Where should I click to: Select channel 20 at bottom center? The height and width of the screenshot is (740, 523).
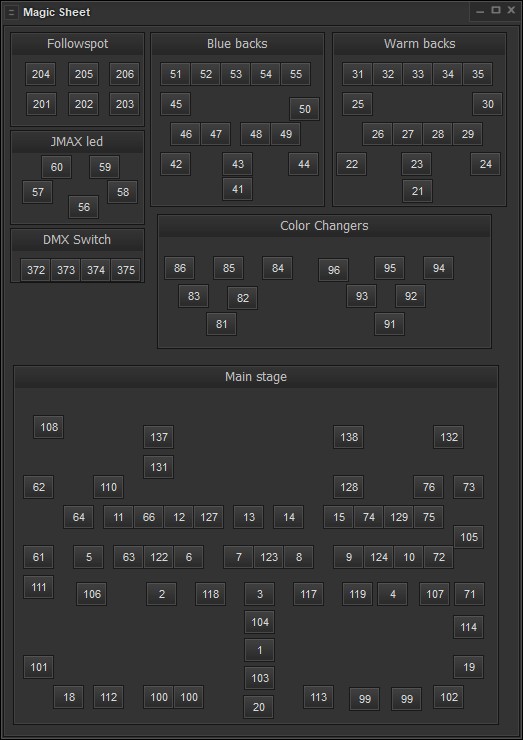point(259,707)
